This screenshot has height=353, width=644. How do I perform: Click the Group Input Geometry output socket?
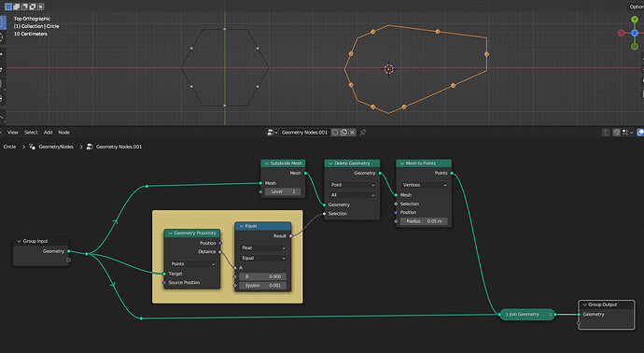68,251
